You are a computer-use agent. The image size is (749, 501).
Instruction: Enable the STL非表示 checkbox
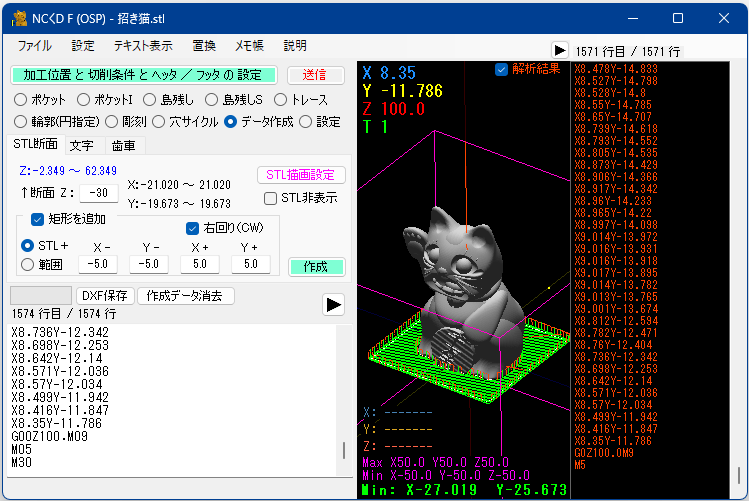(270, 198)
